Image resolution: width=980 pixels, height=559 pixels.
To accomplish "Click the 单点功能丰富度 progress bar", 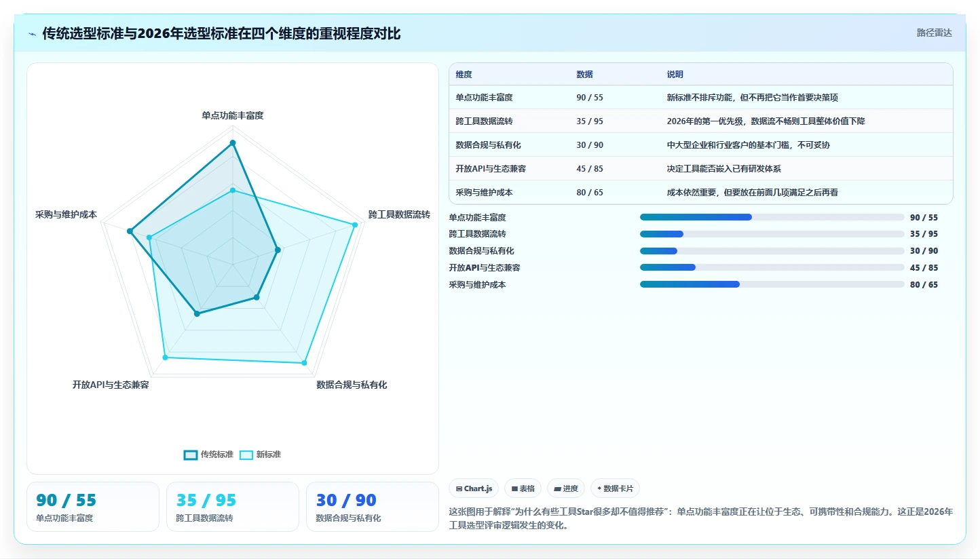I will point(772,217).
